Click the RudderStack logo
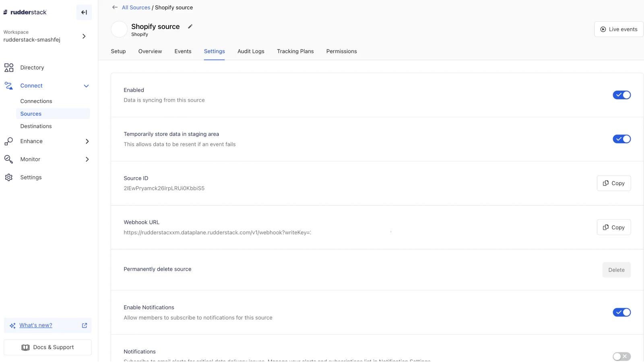 [x=25, y=12]
